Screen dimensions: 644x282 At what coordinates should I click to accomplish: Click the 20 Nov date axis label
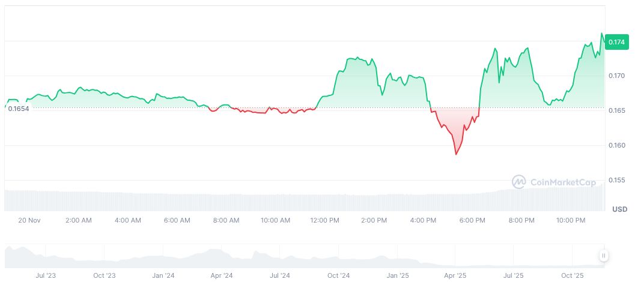pos(29,221)
